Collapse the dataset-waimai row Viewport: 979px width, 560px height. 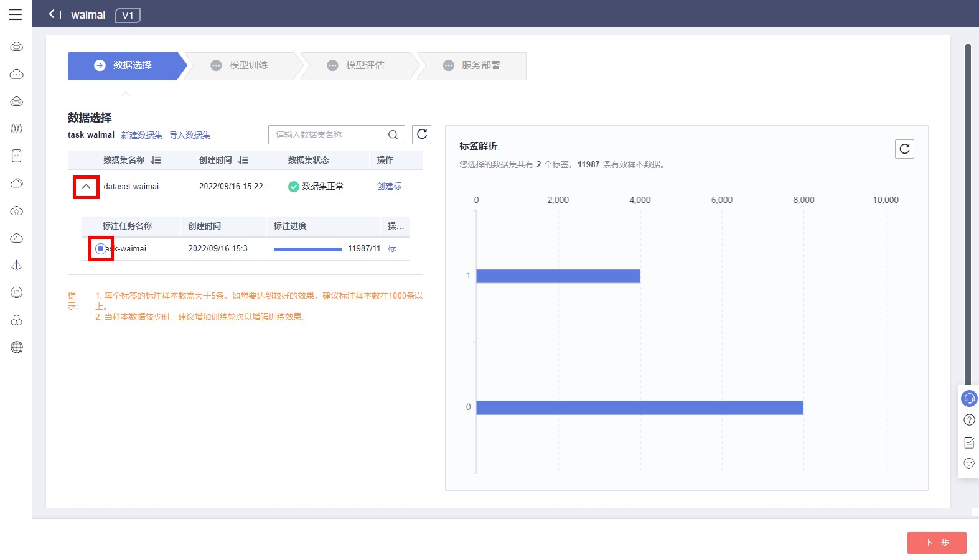tap(87, 187)
